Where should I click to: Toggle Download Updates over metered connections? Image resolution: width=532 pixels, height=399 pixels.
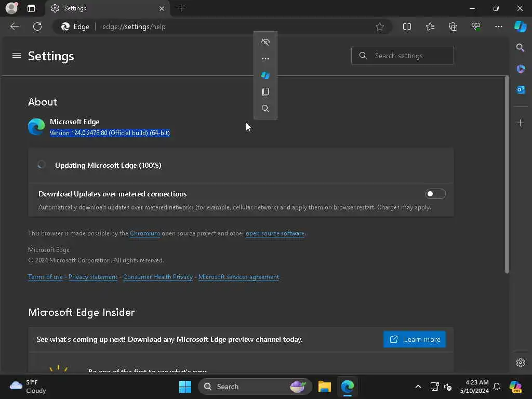point(435,194)
